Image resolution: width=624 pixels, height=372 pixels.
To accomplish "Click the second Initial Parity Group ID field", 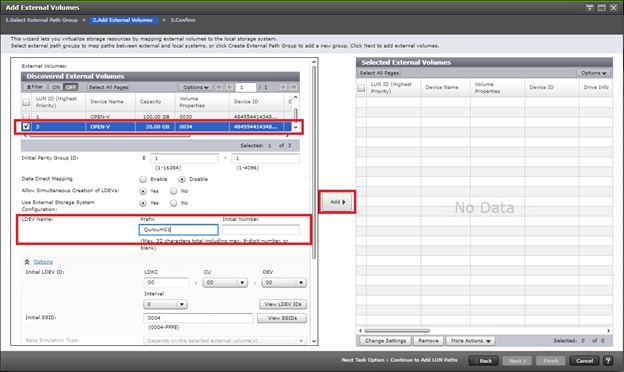I will coord(265,158).
